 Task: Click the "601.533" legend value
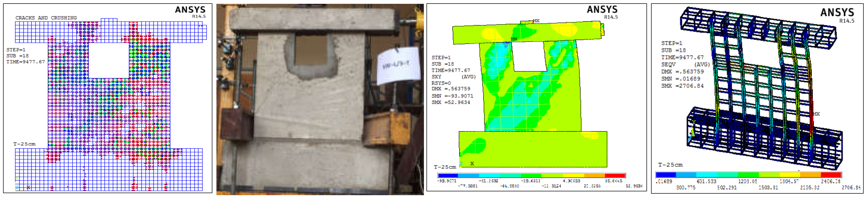point(706,181)
